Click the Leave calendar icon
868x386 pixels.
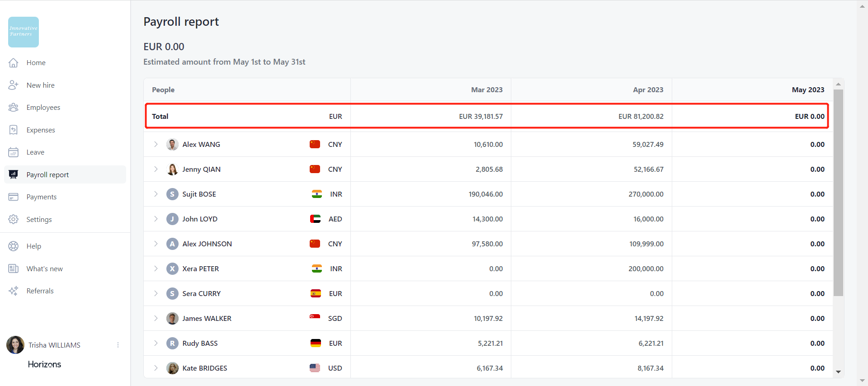[14, 152]
